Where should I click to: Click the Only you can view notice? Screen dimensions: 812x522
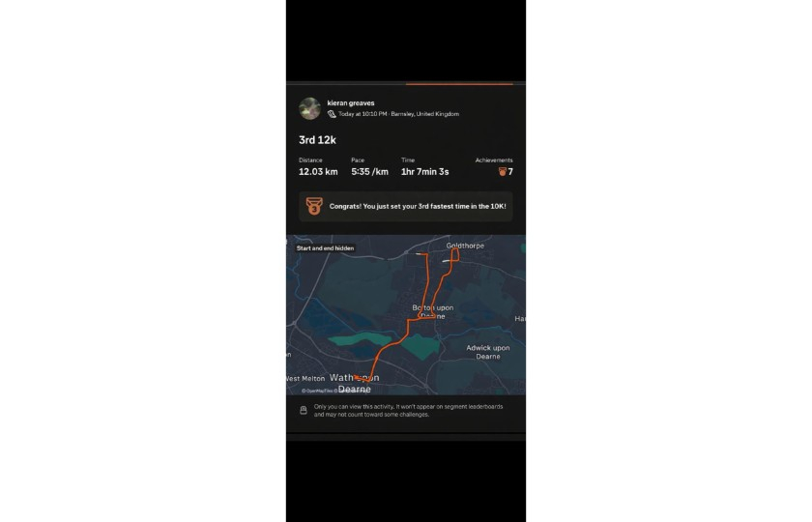click(x=408, y=410)
